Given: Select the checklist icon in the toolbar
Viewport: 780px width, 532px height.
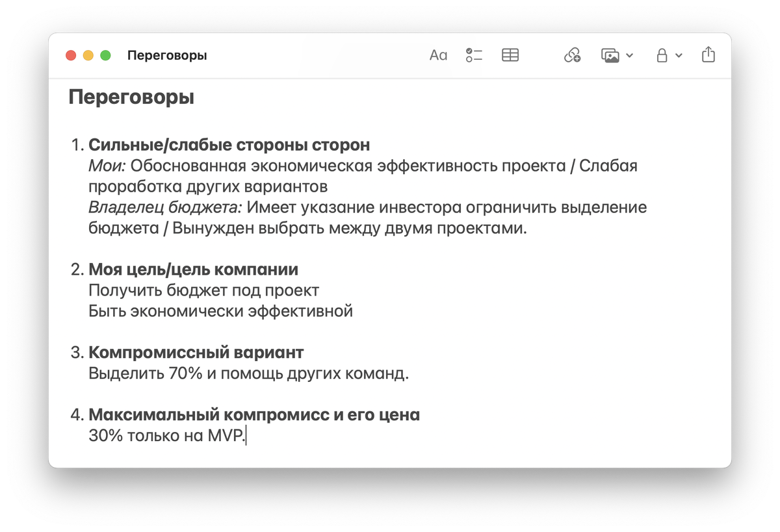Looking at the screenshot, I should (x=474, y=55).
